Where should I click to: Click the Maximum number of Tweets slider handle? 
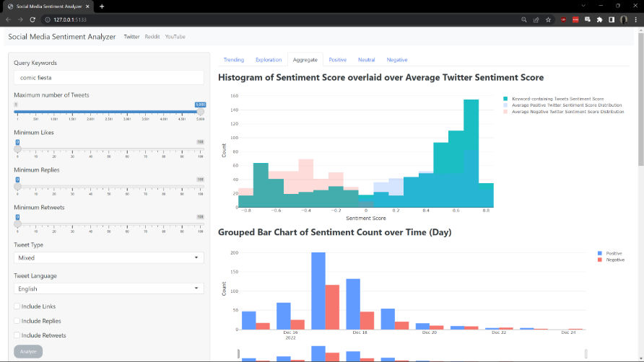tap(201, 111)
